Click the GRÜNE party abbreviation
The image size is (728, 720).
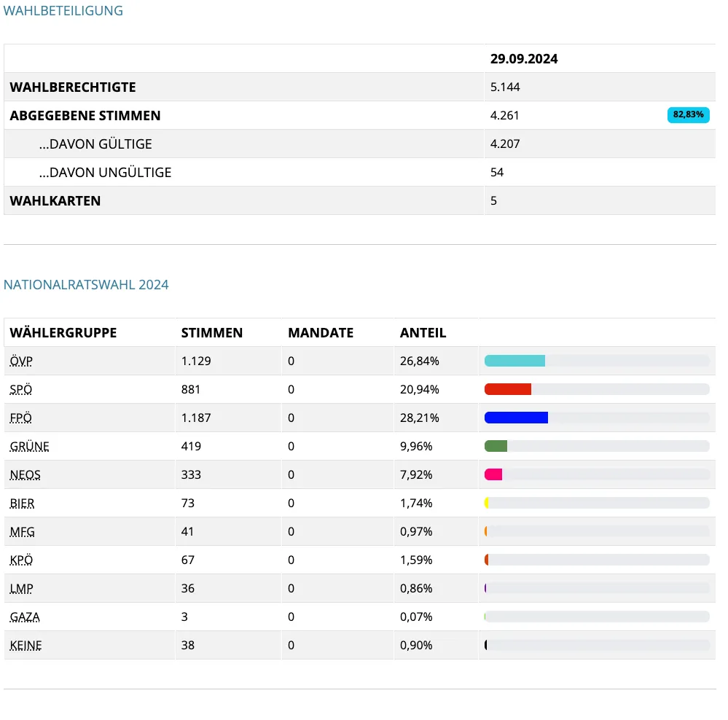(29, 446)
